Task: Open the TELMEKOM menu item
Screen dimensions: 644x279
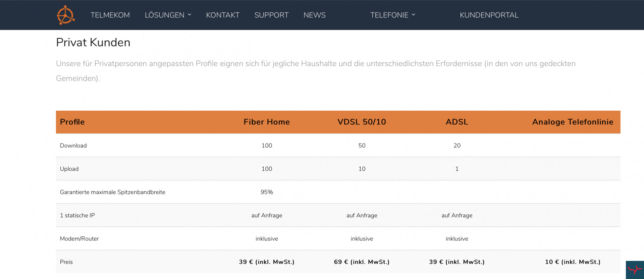Action: (110, 15)
